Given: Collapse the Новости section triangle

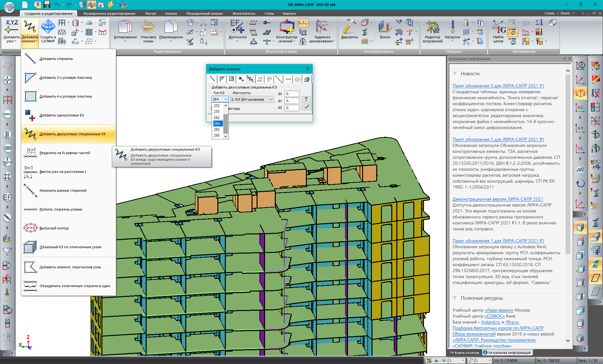Looking at the screenshot, I should pyautogui.click(x=455, y=74).
